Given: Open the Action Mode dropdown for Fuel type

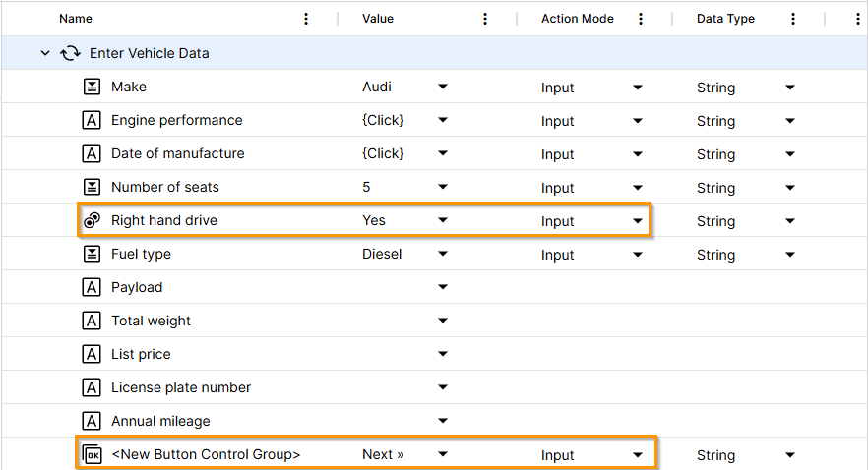Looking at the screenshot, I should 638,254.
